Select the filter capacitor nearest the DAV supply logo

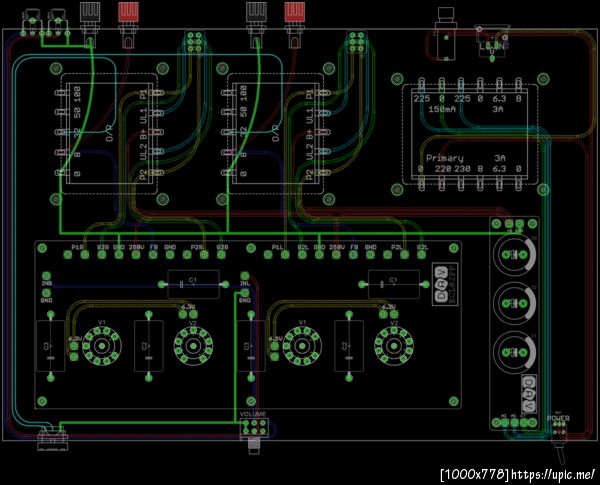click(515, 353)
